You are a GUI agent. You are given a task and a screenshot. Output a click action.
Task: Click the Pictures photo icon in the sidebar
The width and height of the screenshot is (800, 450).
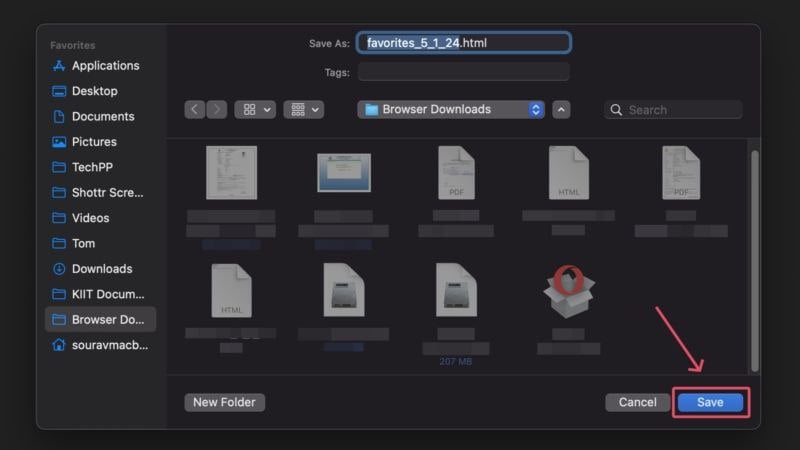pyautogui.click(x=59, y=142)
